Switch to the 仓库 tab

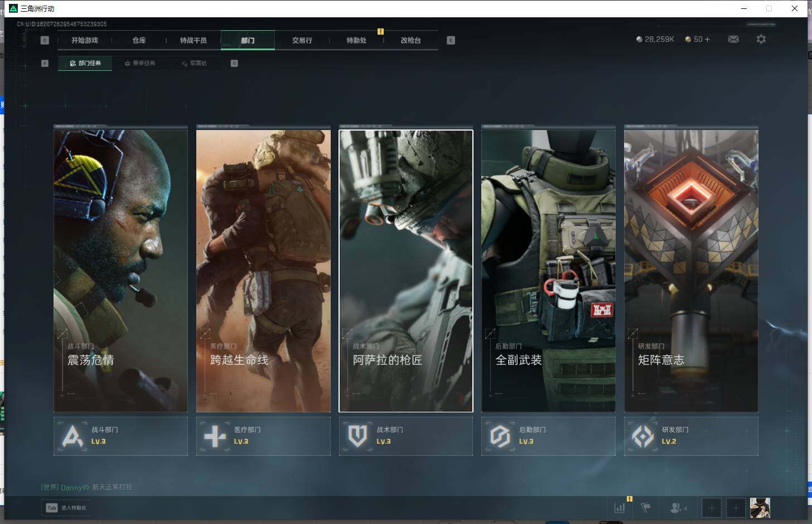pos(139,40)
